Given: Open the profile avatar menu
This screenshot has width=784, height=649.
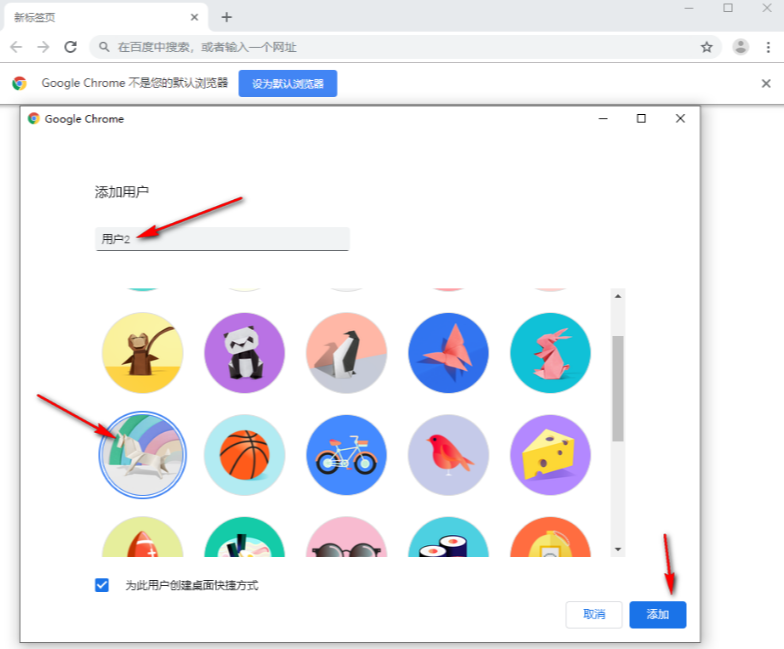Looking at the screenshot, I should coord(740,47).
